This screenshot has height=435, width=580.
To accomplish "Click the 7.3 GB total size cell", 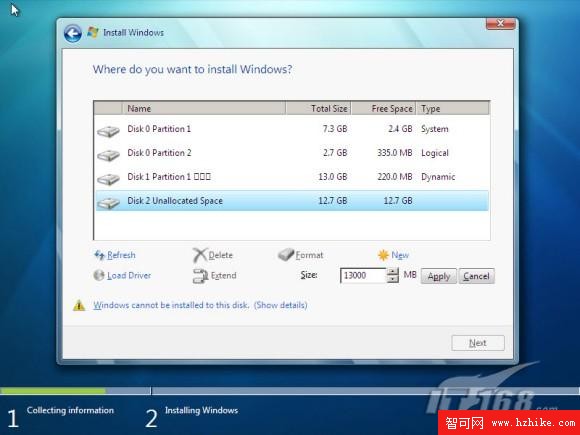I will pyautogui.click(x=335, y=129).
